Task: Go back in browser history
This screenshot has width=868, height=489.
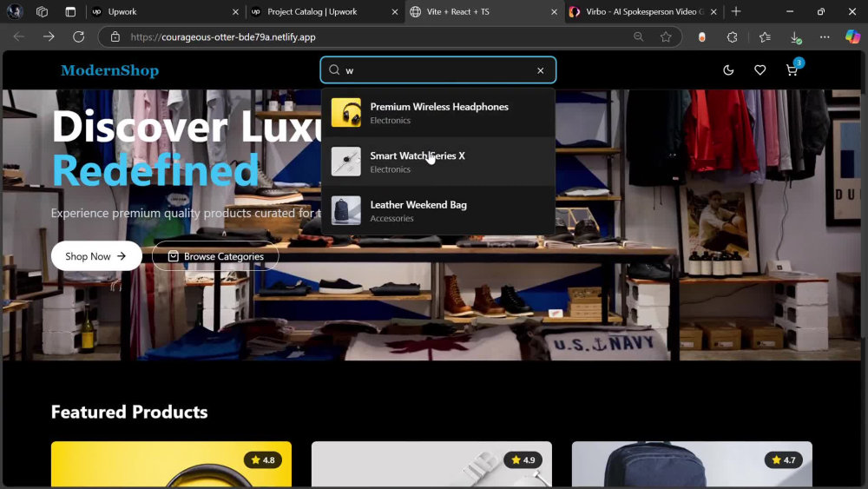Action: point(19,36)
